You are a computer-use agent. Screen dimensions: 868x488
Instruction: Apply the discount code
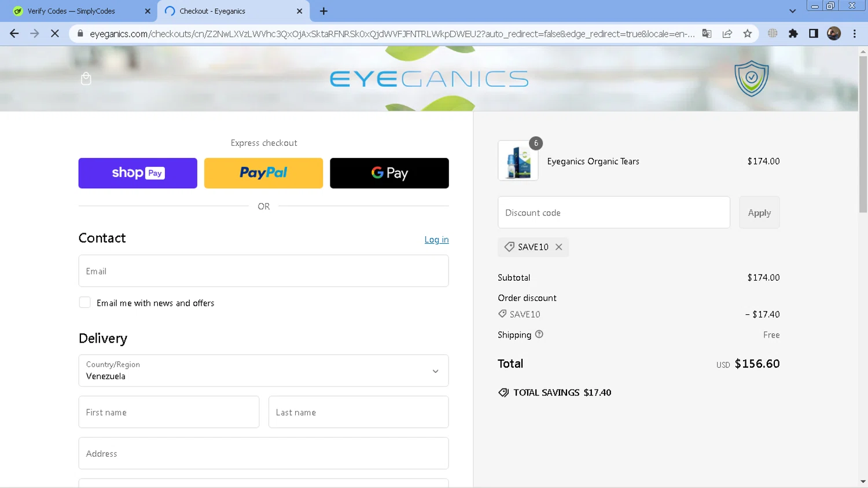[759, 212]
